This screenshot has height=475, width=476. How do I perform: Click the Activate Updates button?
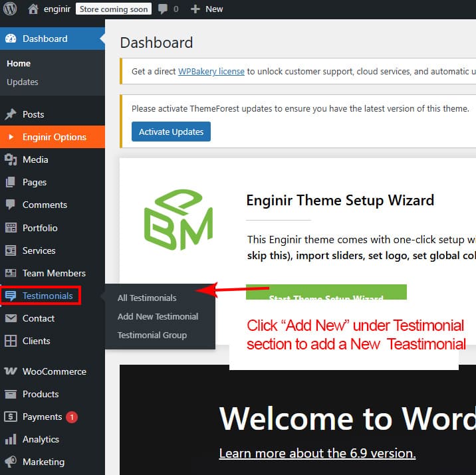click(x=171, y=132)
